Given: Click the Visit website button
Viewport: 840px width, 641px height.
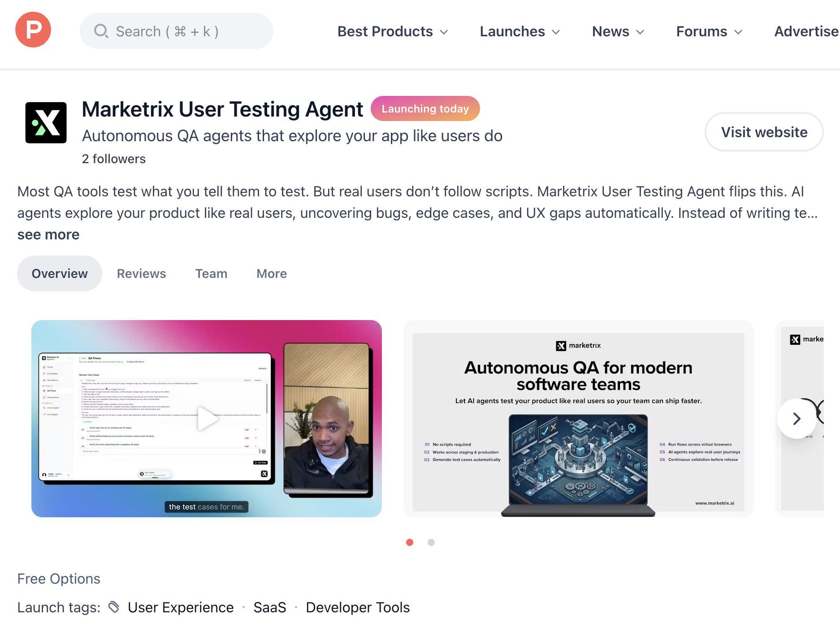Looking at the screenshot, I should pyautogui.click(x=764, y=132).
